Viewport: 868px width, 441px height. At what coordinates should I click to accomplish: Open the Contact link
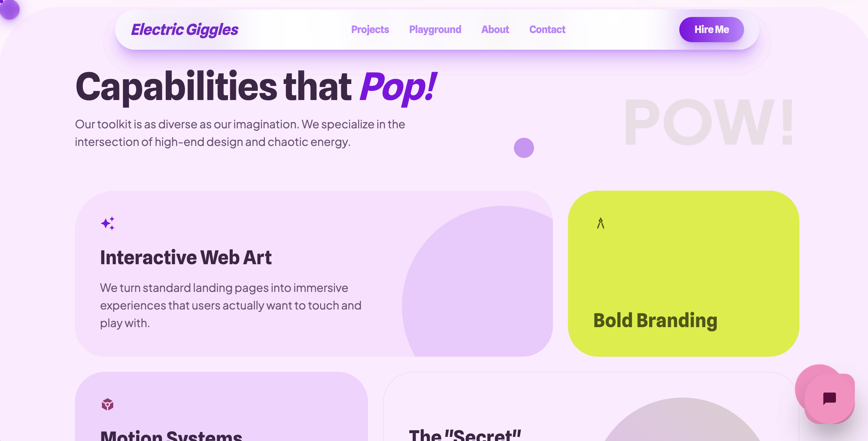point(547,30)
